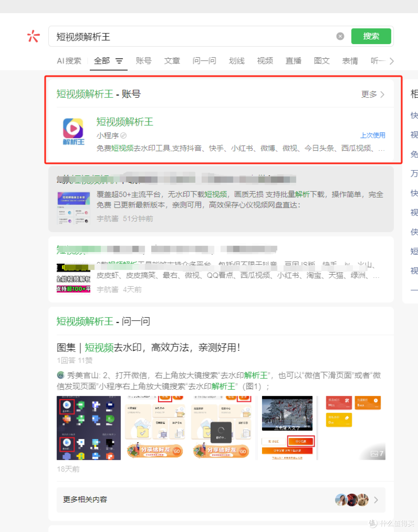This screenshot has height=532, width=418.
Task: Click the 更多相关内容 row
Action: 221,499
